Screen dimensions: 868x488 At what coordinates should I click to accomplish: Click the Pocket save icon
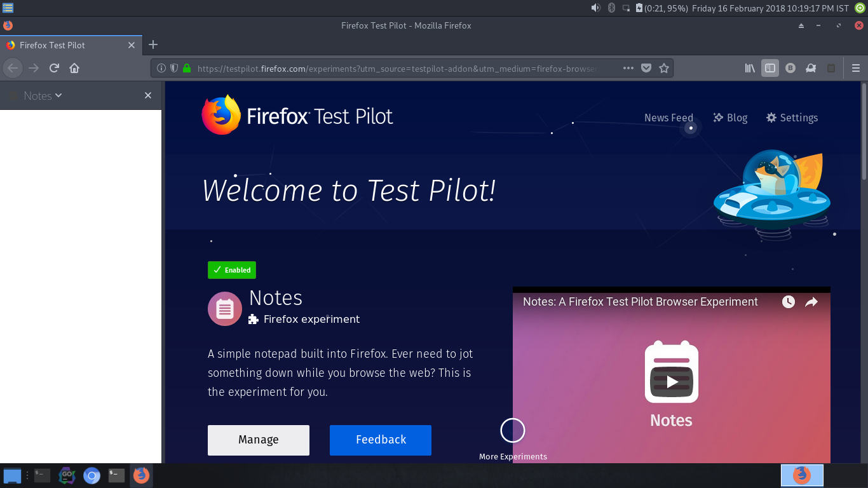tap(647, 68)
